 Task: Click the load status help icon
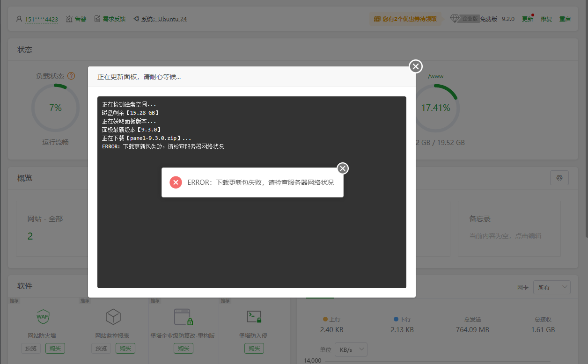(x=71, y=76)
